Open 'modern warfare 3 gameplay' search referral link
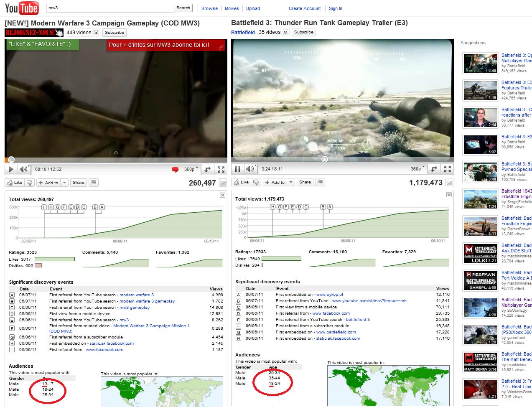This screenshot has height=407, width=532. coord(147,301)
